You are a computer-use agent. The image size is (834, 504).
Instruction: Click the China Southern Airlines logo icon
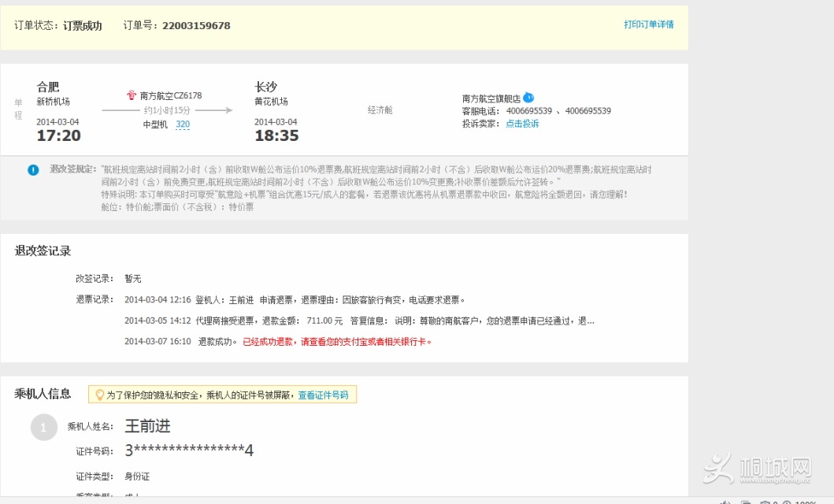pos(132,95)
